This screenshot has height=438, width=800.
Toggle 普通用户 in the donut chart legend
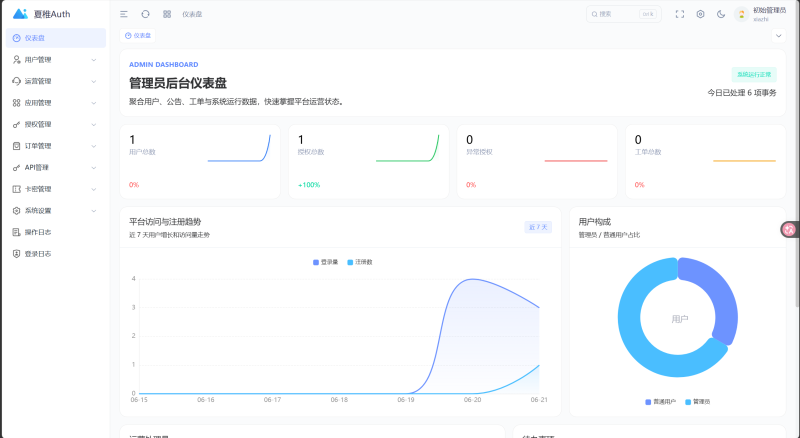661,402
